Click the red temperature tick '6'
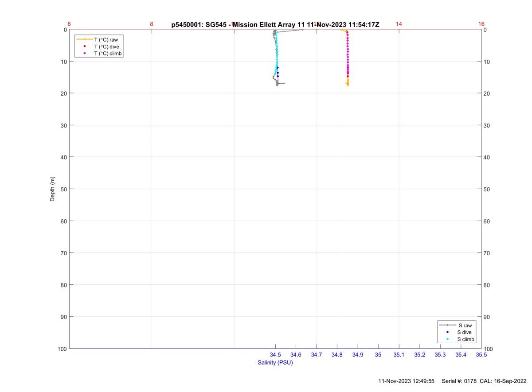Viewport: 532px width, 392px height. 69,24
